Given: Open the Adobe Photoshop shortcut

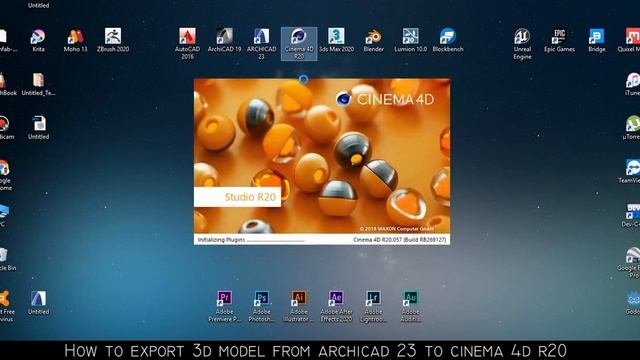Looking at the screenshot, I should click(262, 307).
